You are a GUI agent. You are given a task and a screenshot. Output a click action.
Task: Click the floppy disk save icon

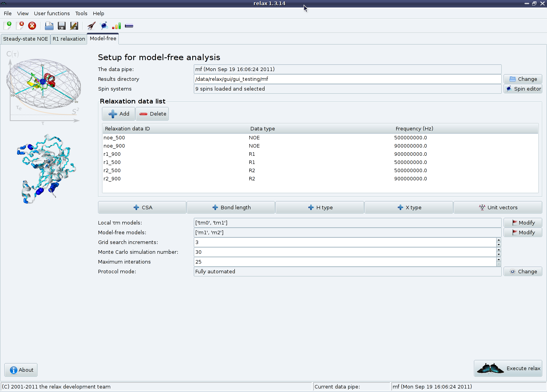tap(62, 26)
